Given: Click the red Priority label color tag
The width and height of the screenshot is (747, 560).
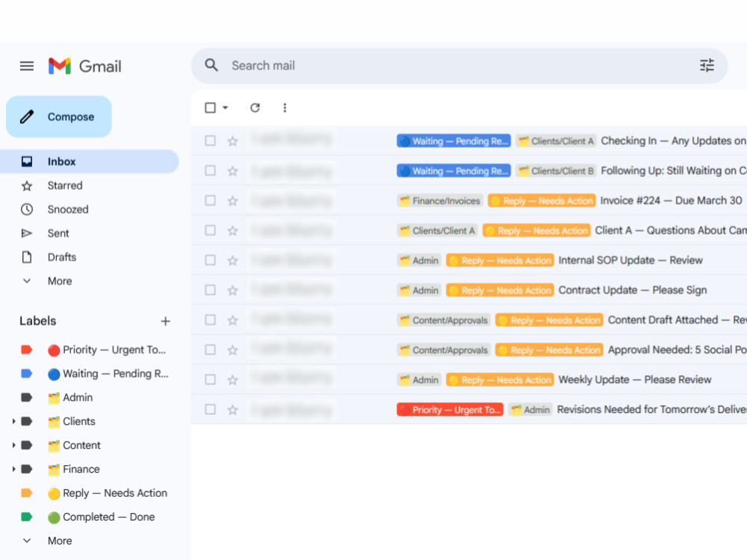Looking at the screenshot, I should (27, 349).
